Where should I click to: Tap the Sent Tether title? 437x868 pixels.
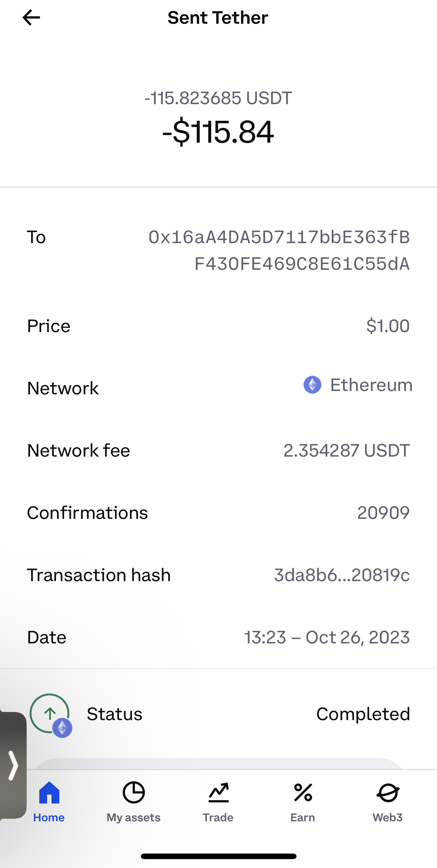(218, 18)
